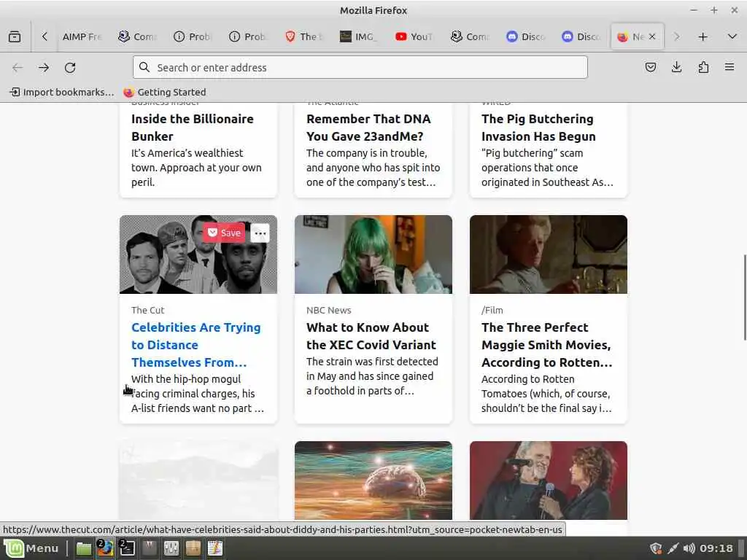Screen dimensions: 747x560
Task: Click the network connection tray icon
Action: click(672, 548)
